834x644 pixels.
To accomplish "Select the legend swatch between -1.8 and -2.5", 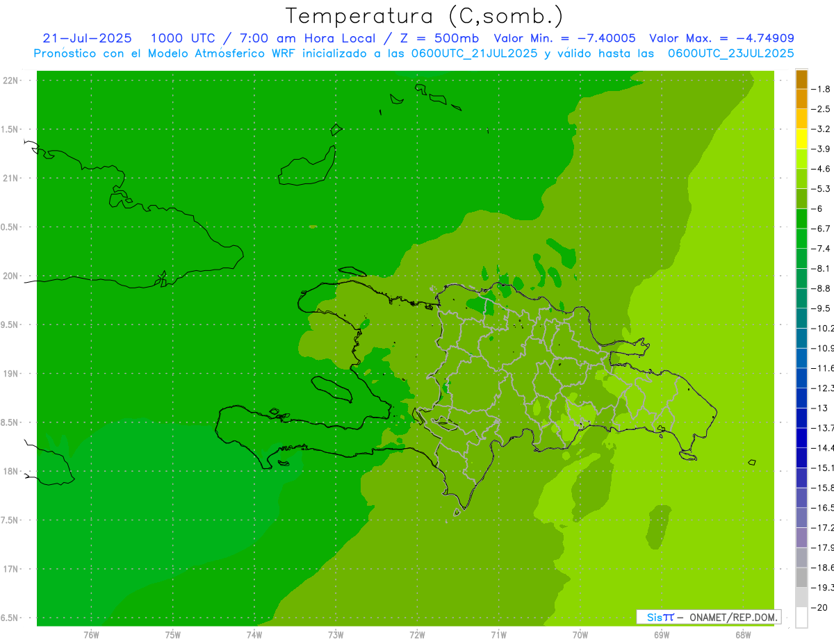I will click(801, 99).
